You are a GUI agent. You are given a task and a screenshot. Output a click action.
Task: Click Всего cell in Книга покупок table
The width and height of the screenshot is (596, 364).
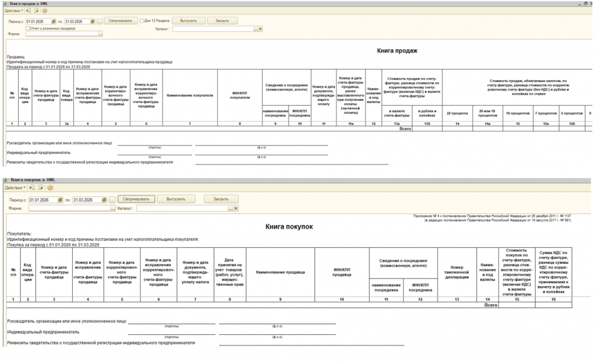coord(491,305)
